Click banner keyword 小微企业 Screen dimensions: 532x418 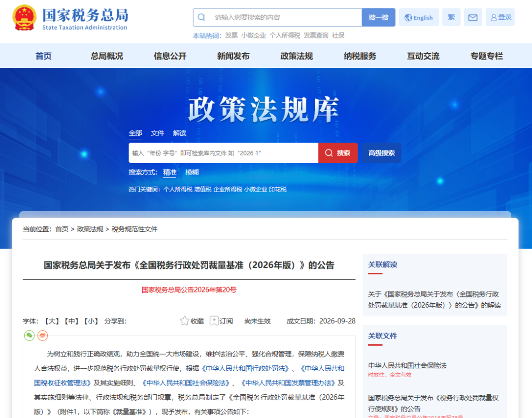coord(256,189)
